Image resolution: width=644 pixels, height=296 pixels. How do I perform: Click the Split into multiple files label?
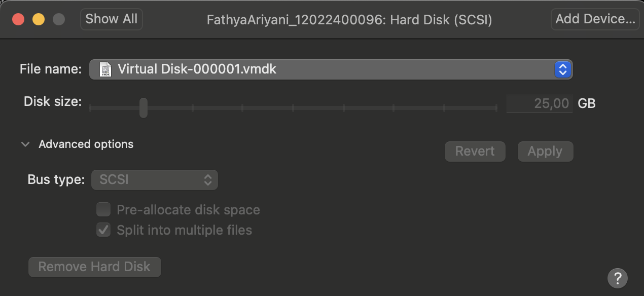[184, 230]
